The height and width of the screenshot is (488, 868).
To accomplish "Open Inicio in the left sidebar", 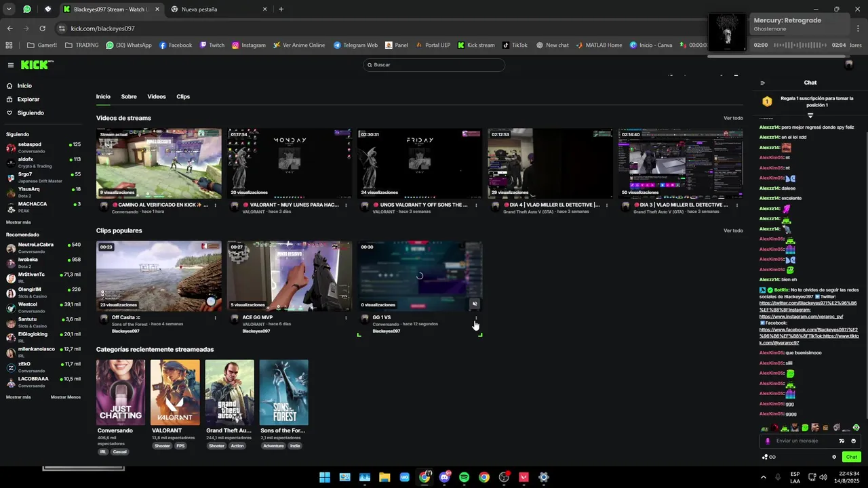I will [24, 86].
